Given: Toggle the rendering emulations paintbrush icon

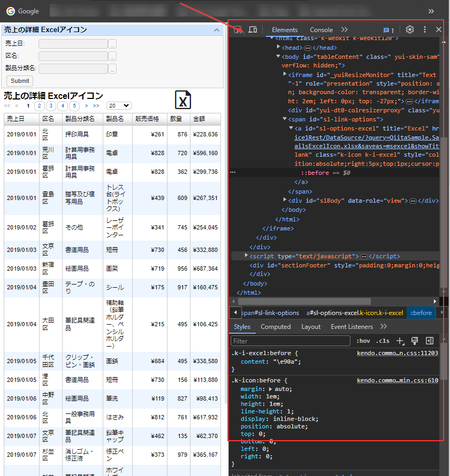Looking at the screenshot, I should point(415,341).
